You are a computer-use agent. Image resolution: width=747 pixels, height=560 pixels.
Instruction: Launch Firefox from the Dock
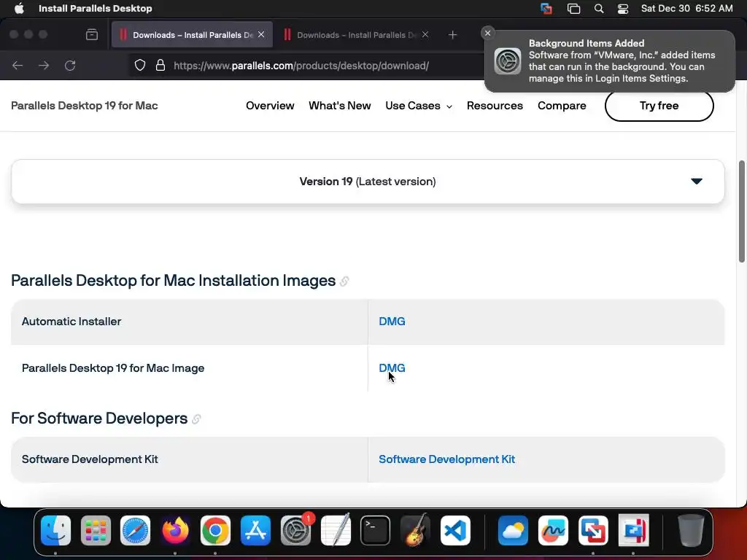(x=175, y=531)
